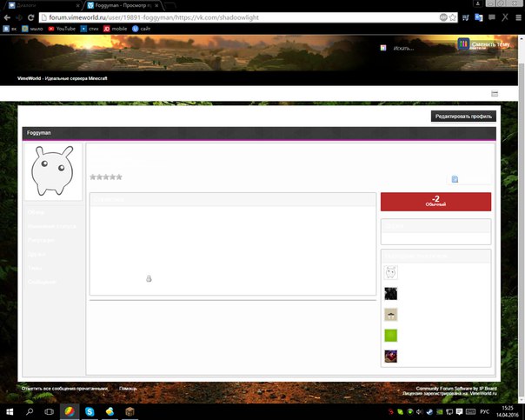
Task: Click the Помощь footer link
Action: [128, 388]
